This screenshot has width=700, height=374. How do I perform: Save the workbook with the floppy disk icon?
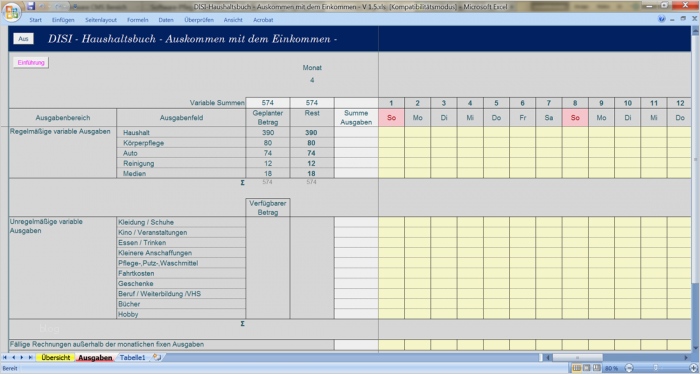(x=31, y=6)
